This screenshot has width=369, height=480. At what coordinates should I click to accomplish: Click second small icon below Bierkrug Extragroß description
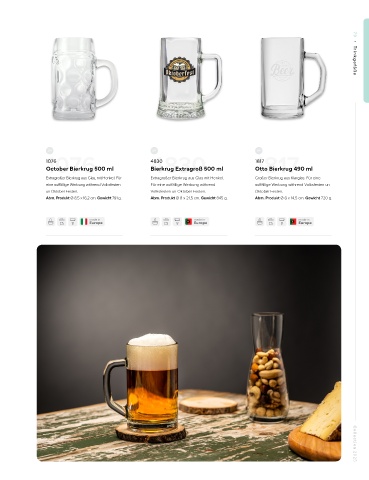[x=166, y=222]
